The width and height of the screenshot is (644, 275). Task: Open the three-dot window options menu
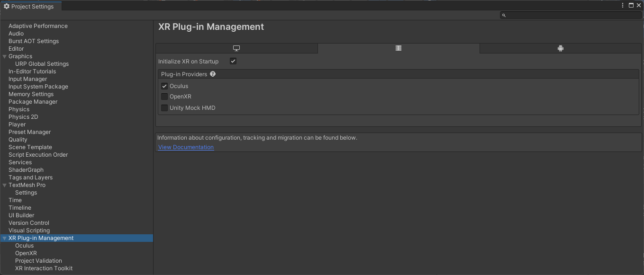(623, 5)
